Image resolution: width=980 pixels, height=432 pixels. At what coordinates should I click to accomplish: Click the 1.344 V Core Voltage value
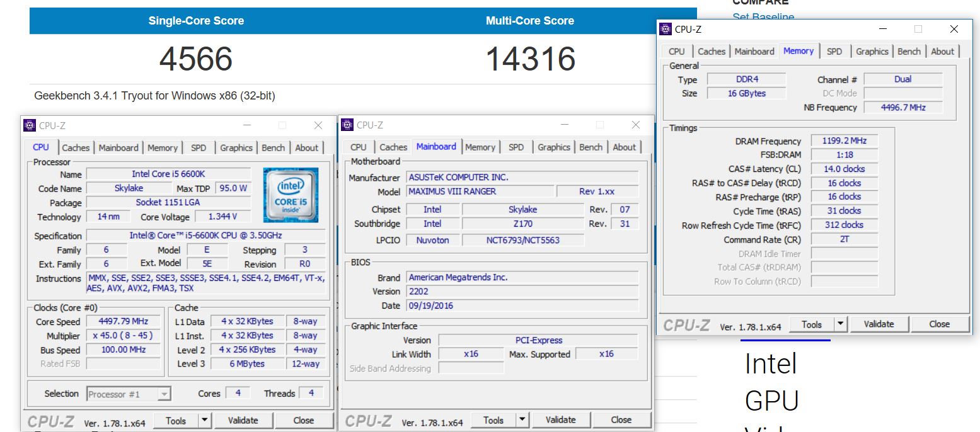pyautogui.click(x=222, y=217)
